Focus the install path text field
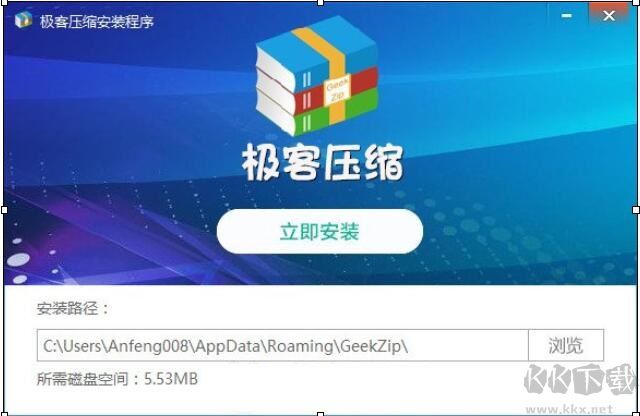 [282, 345]
